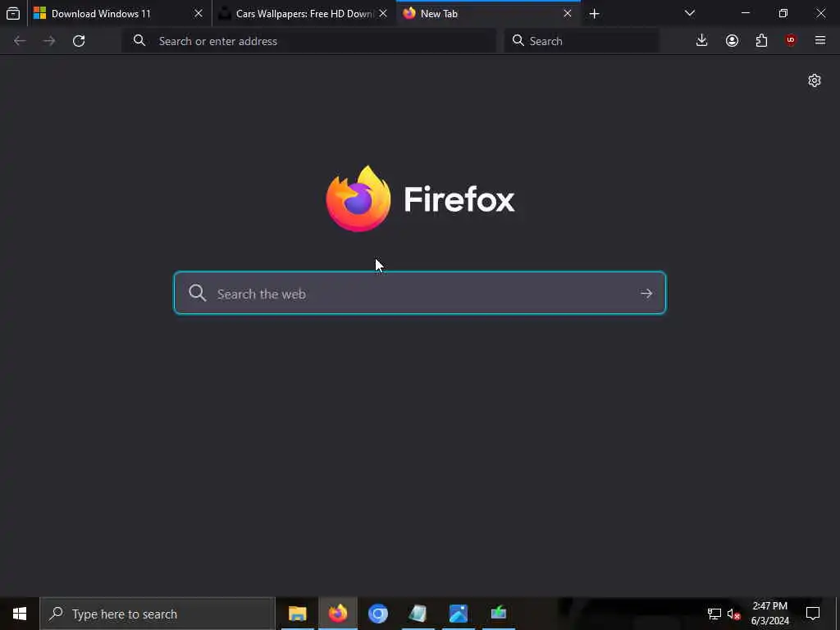Open a new tab with plus button
840x630 pixels.
tap(594, 14)
